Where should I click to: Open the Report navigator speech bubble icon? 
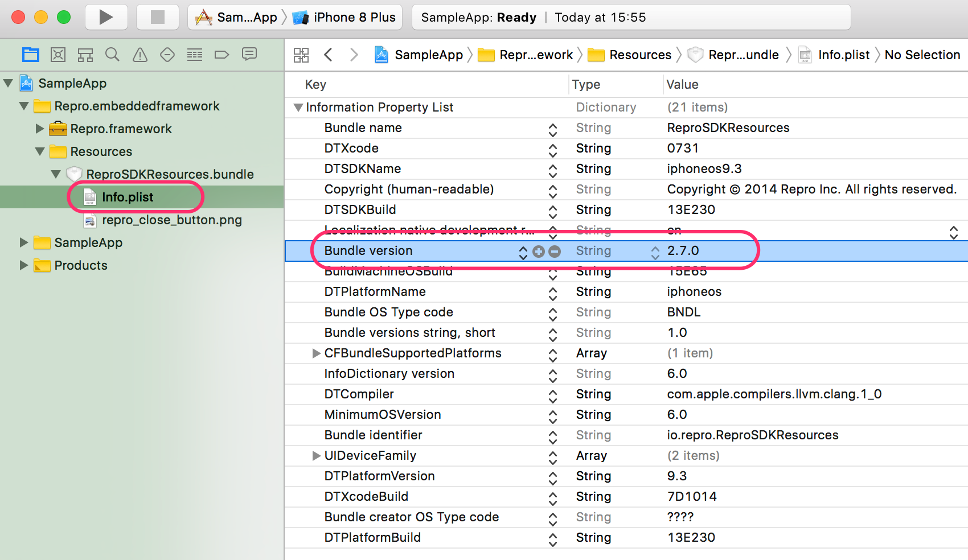tap(249, 54)
